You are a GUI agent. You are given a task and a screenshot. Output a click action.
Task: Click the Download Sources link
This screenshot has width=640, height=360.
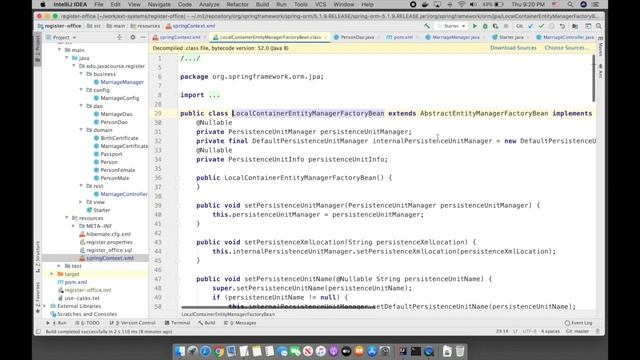[513, 48]
